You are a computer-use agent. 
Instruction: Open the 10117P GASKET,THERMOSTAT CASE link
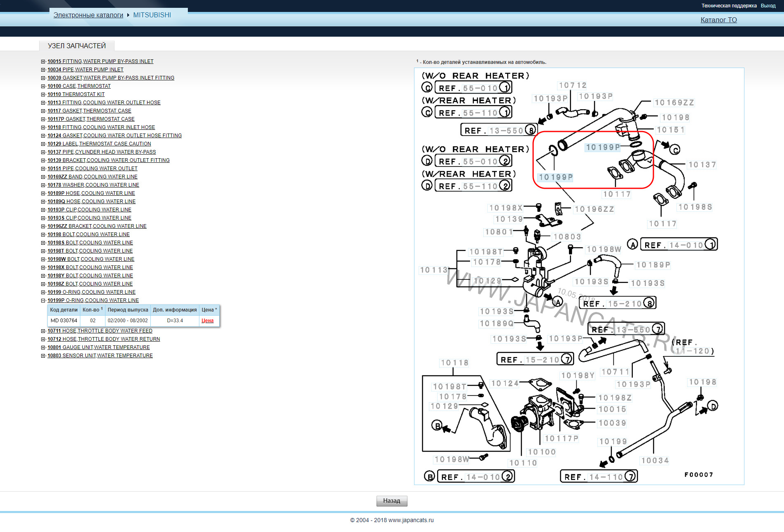point(91,119)
